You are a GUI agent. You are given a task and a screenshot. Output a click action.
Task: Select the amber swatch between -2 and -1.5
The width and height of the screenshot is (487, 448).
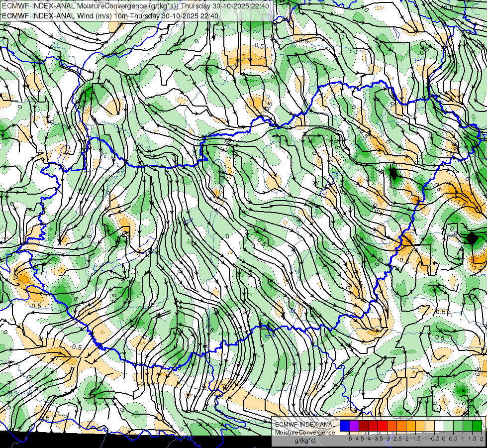click(411, 426)
